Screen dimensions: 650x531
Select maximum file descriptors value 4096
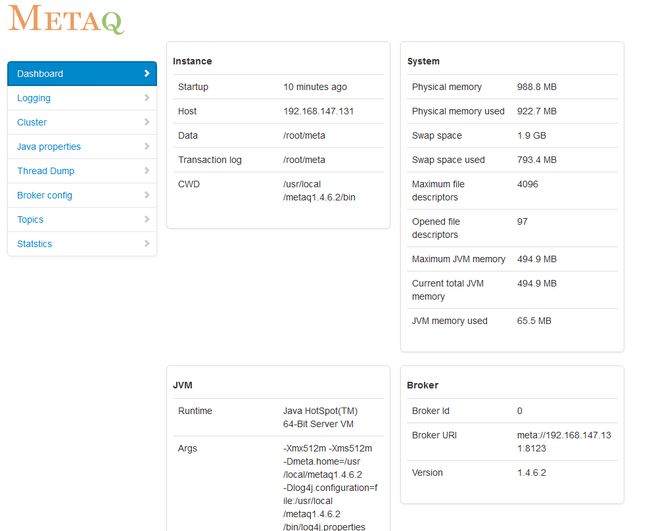click(x=528, y=184)
